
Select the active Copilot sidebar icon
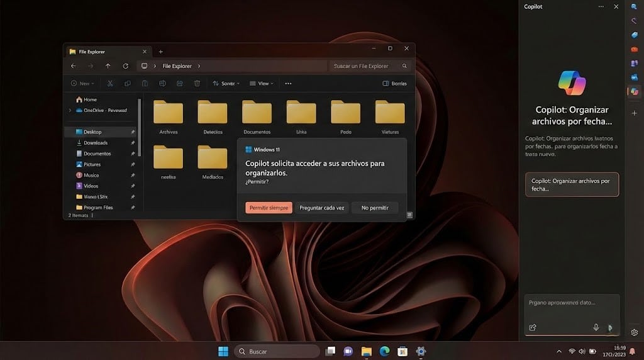(634, 91)
